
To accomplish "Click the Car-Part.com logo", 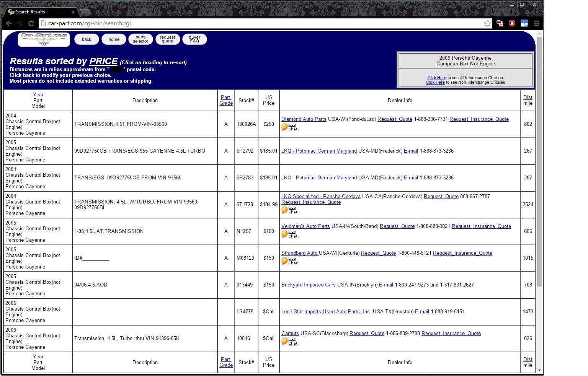I will (44, 39).
